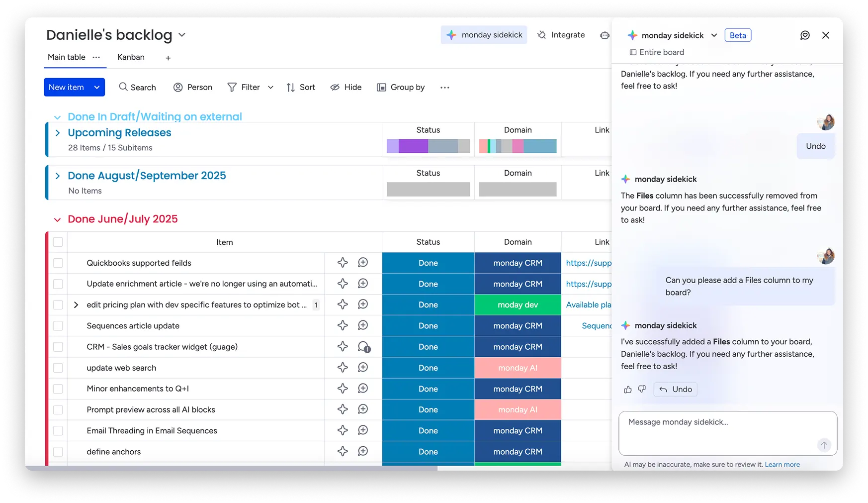The height and width of the screenshot is (503, 868).
Task: Click moday dev domain cell
Action: 518,304
